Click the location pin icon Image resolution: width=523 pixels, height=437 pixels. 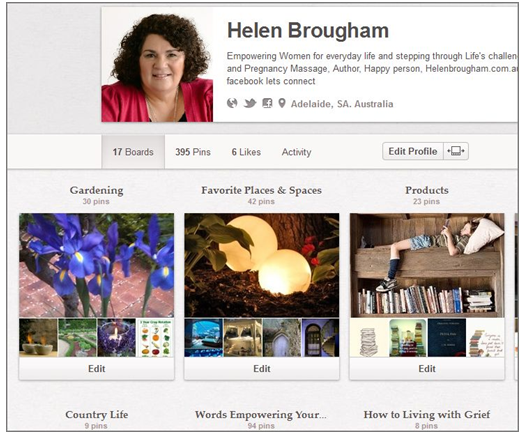282,103
